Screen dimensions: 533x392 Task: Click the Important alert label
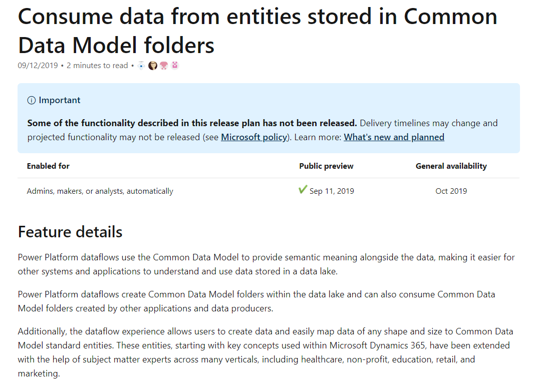(x=60, y=100)
